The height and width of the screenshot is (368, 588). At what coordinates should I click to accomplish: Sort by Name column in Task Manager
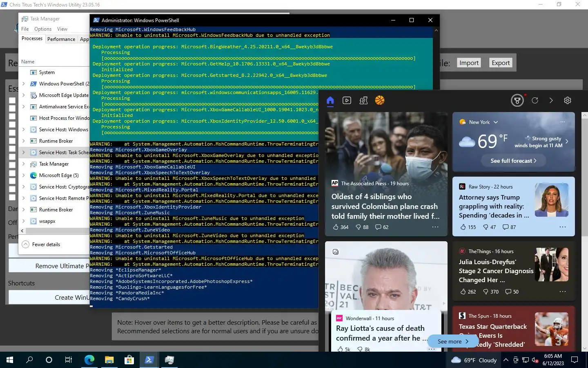click(x=28, y=62)
